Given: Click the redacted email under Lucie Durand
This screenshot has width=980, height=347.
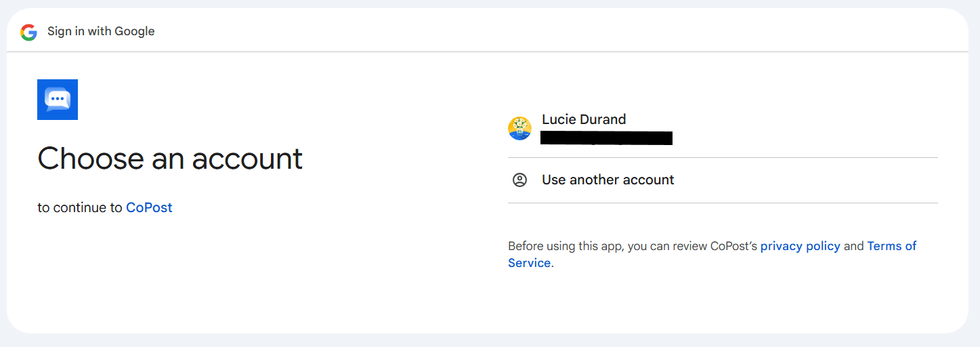Looking at the screenshot, I should pos(606,138).
